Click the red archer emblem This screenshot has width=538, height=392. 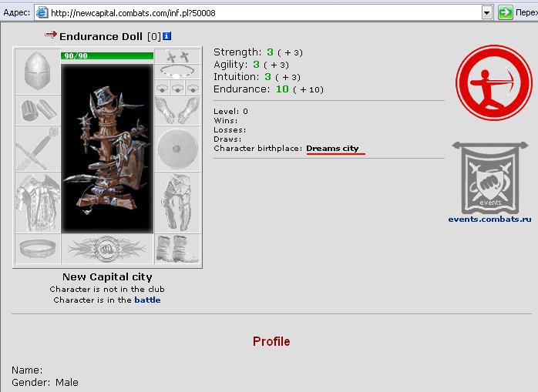click(494, 82)
